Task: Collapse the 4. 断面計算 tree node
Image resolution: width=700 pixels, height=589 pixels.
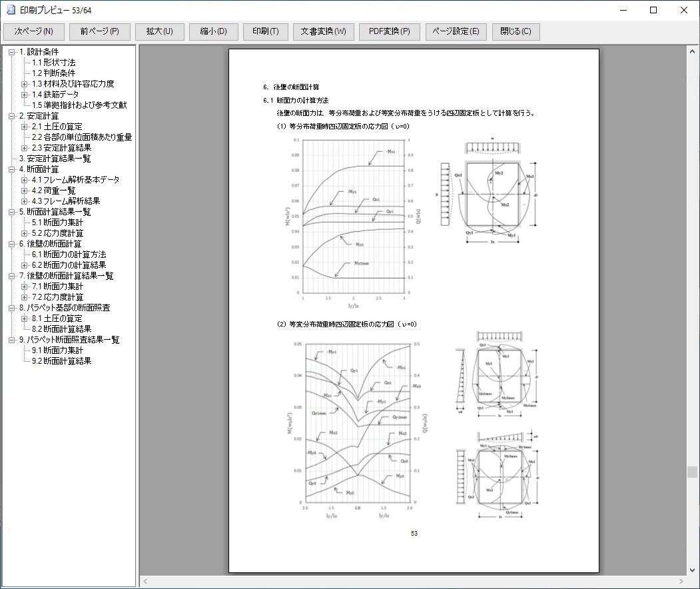Action: (12, 169)
